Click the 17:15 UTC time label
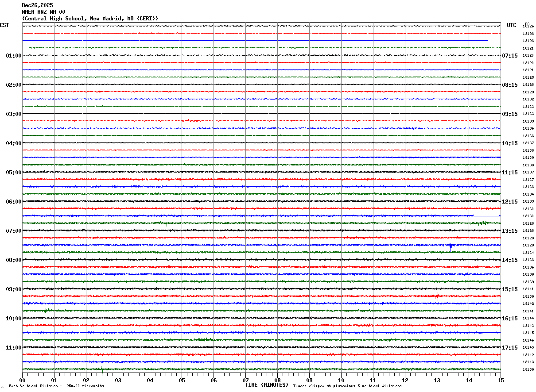Screen dimensions: 536x392 tap(510, 348)
